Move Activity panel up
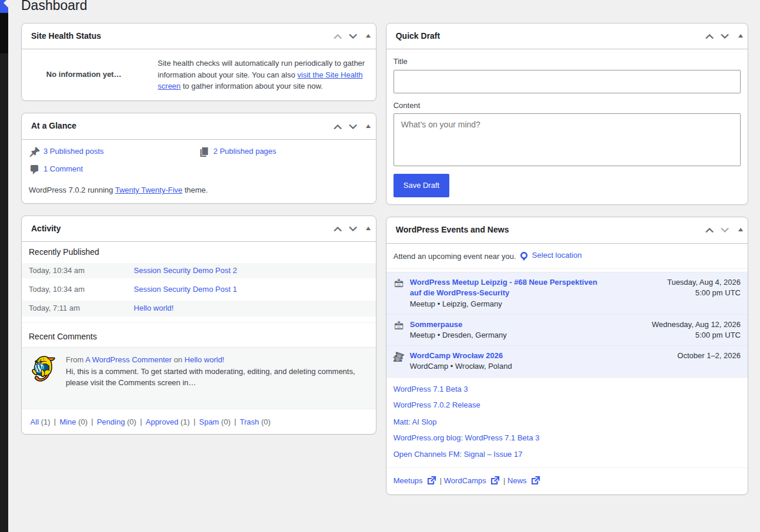760x532 pixels. click(338, 229)
